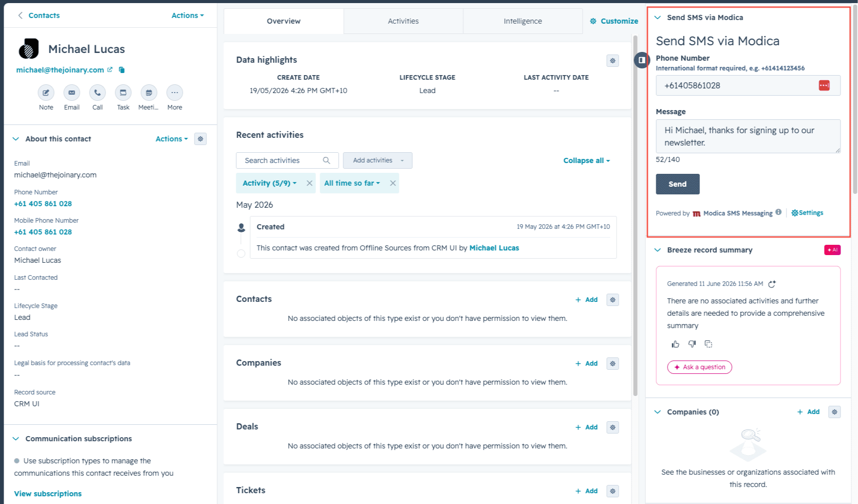
Task: Click the Michael Lucas contact avatar
Action: coord(29,49)
